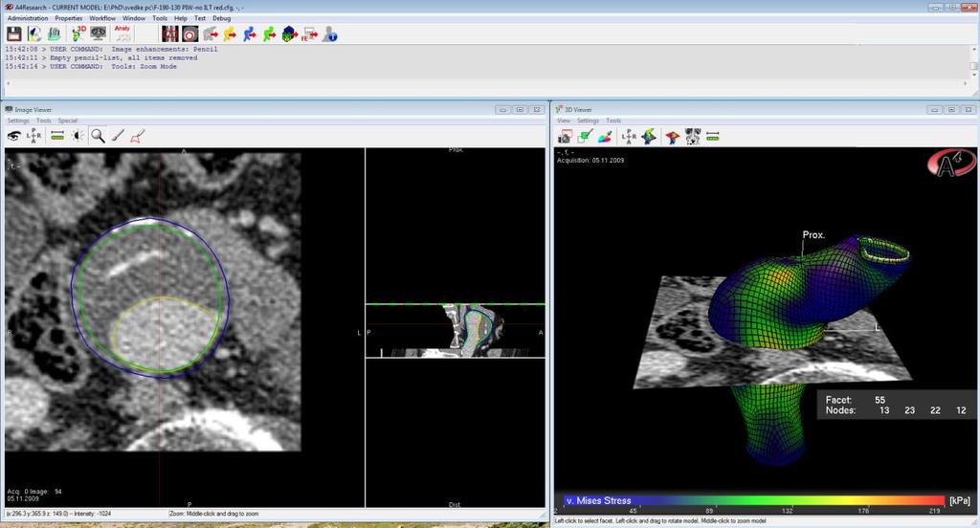Open Tools menu in Image Viewer
Screen dimensions: 980x528
click(44, 121)
